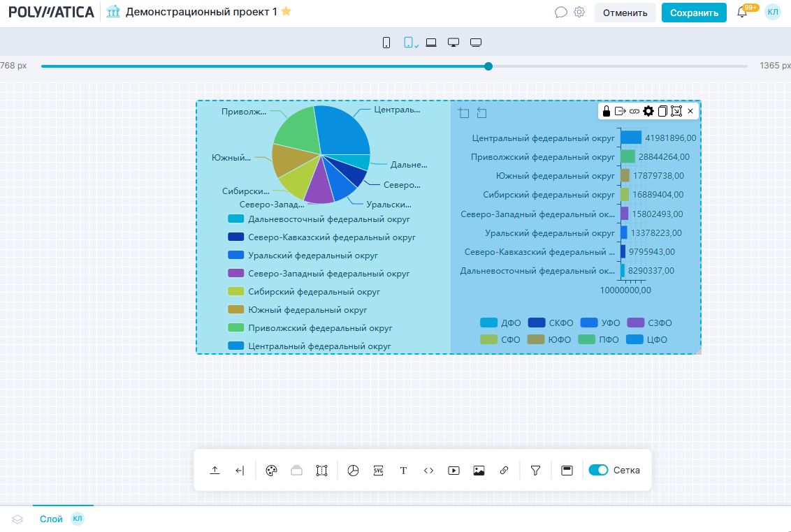Screen dimensions: 791x532
Task: Click the canvas width slider handle
Action: tap(488, 66)
